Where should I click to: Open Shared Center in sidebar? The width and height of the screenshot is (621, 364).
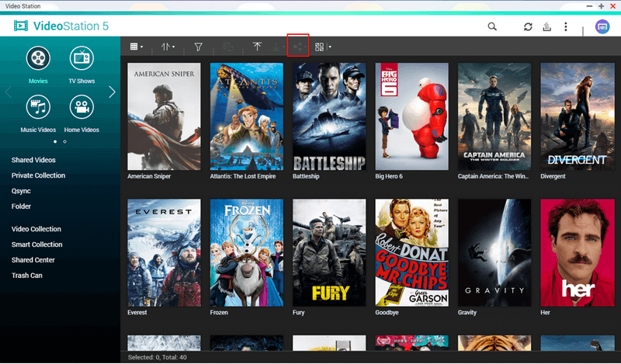33,260
